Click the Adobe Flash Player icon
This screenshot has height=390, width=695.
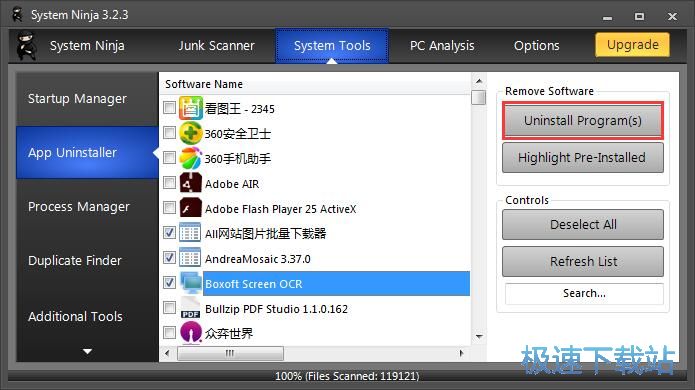(x=191, y=208)
